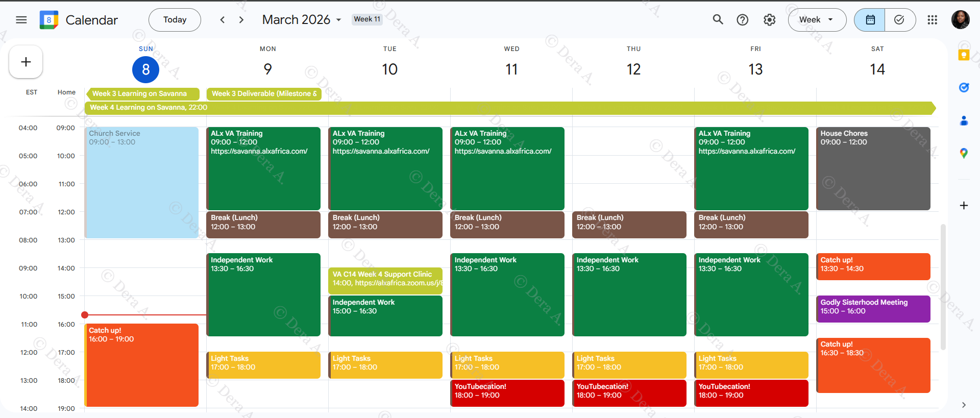
Task: Open the Church Service event
Action: (x=141, y=183)
